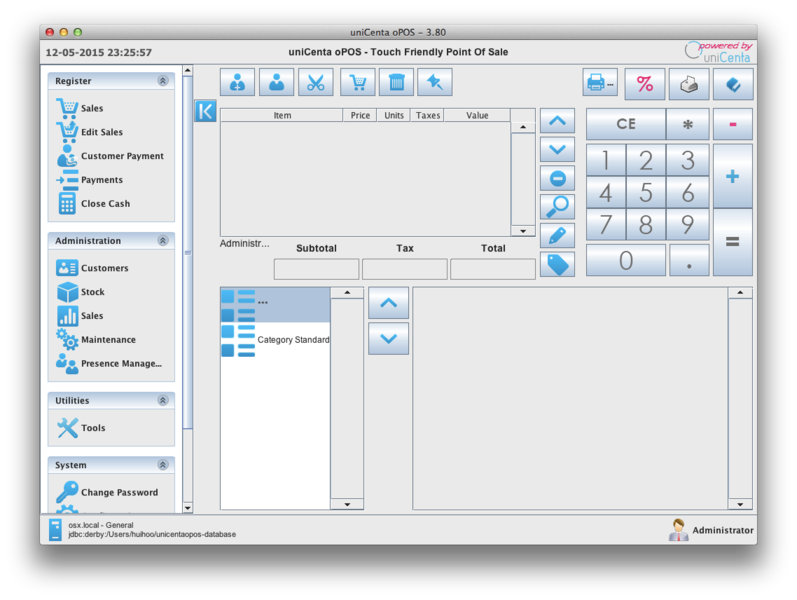Click the shopping cart toolbar icon
This screenshot has height=600, width=797.
click(x=358, y=82)
